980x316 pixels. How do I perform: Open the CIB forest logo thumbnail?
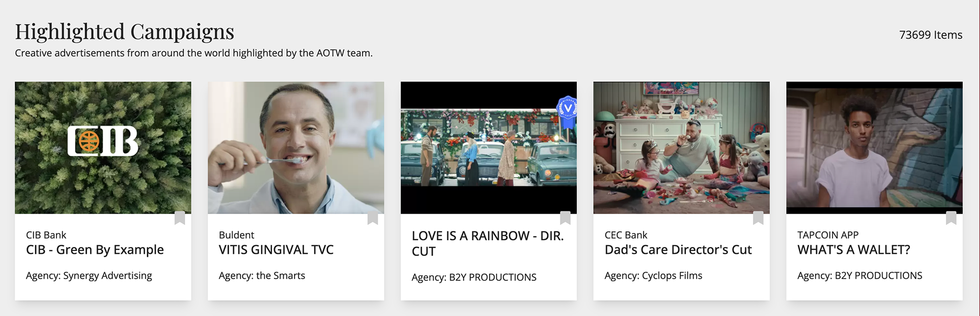click(x=103, y=148)
